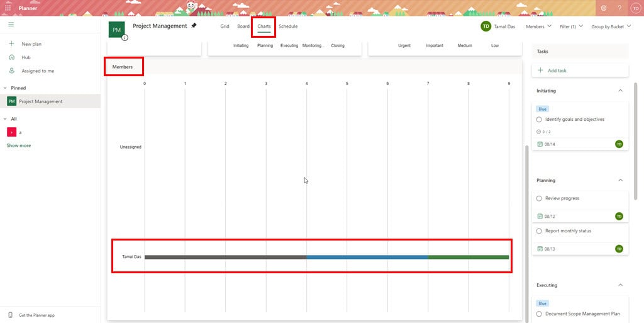The image size is (644, 323).
Task: Click TD assignee avatar on Review progress task
Action: [619, 216]
